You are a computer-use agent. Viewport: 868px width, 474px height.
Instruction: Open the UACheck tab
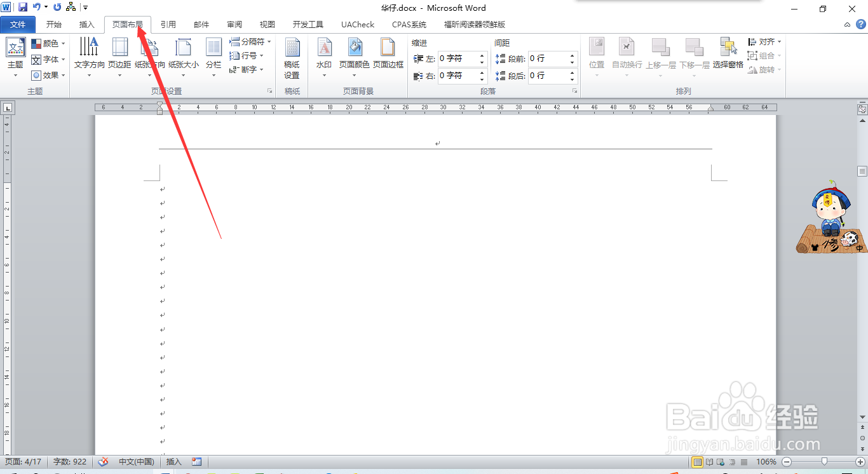coord(358,25)
